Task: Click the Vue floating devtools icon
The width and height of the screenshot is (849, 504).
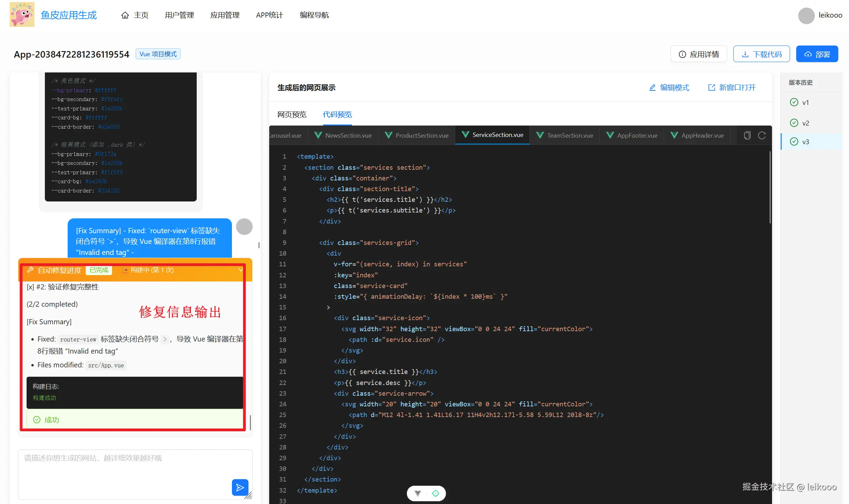Action: [x=418, y=493]
